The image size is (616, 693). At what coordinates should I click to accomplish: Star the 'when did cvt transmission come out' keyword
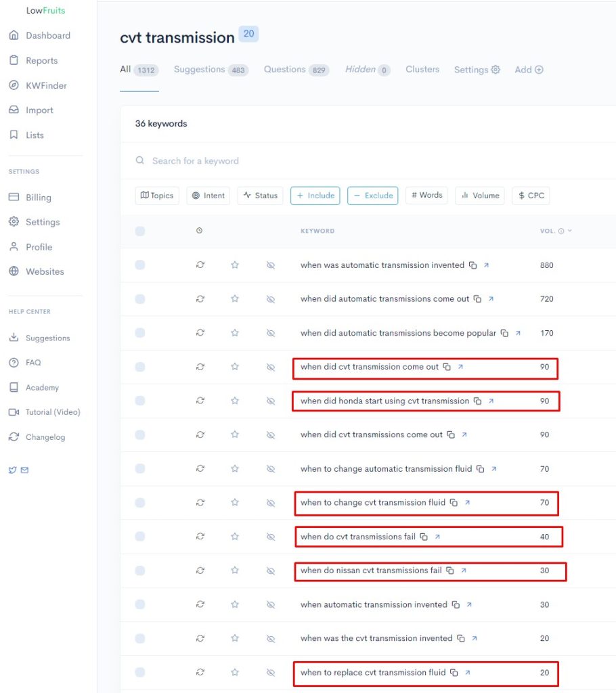[235, 367]
